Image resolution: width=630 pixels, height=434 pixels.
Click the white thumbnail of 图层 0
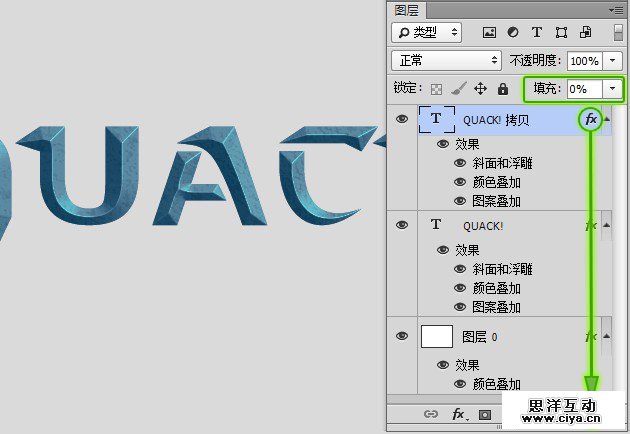pyautogui.click(x=437, y=336)
